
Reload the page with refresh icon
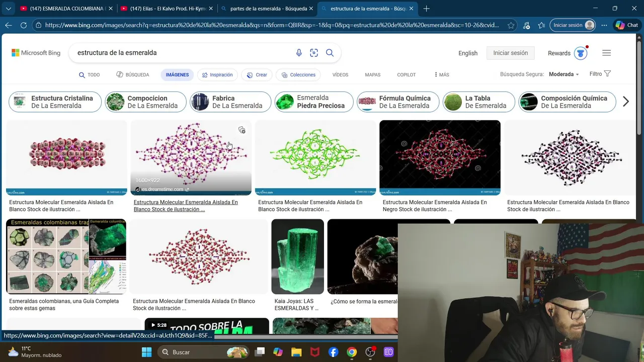(x=24, y=25)
